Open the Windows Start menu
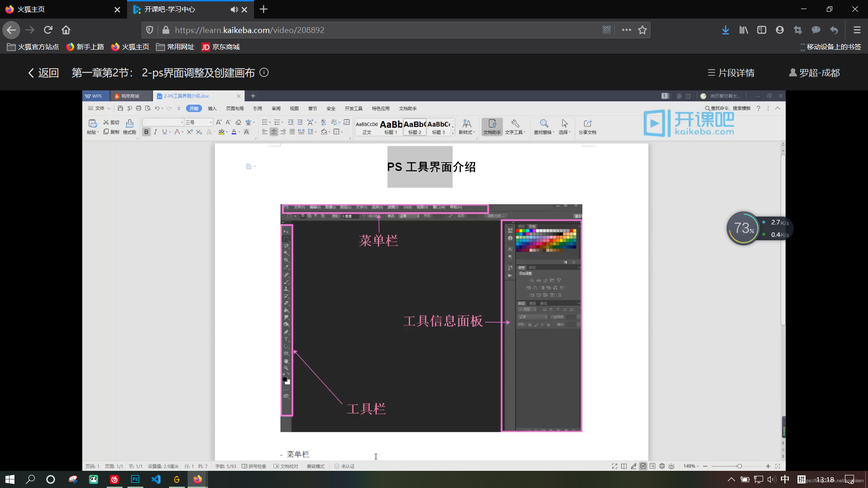 point(10,479)
